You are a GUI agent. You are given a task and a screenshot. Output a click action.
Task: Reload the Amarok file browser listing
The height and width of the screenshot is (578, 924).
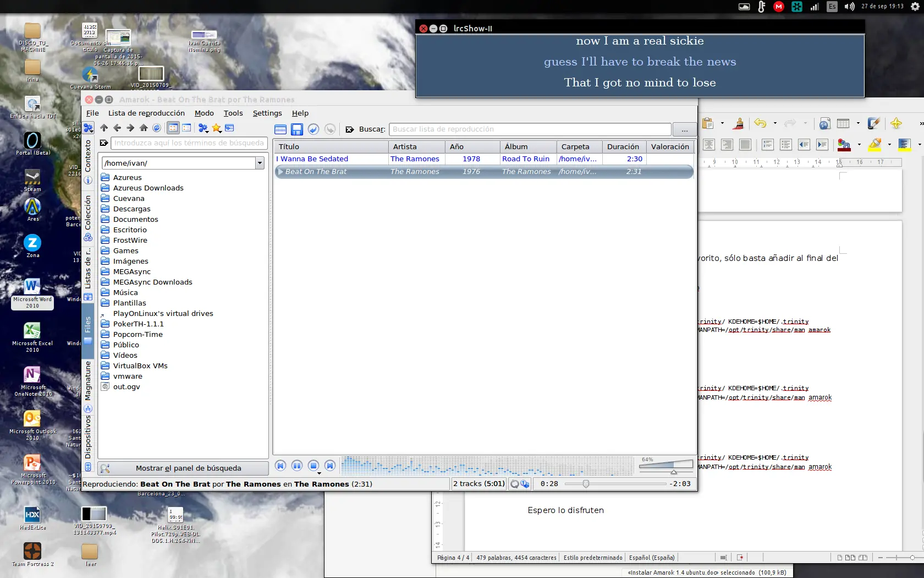[x=157, y=128]
